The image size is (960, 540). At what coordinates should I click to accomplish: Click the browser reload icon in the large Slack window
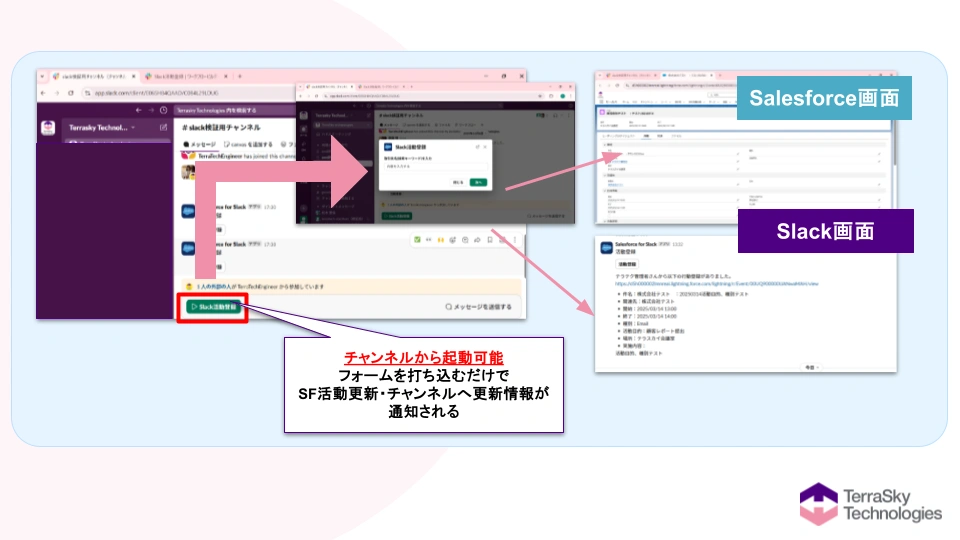pos(71,93)
